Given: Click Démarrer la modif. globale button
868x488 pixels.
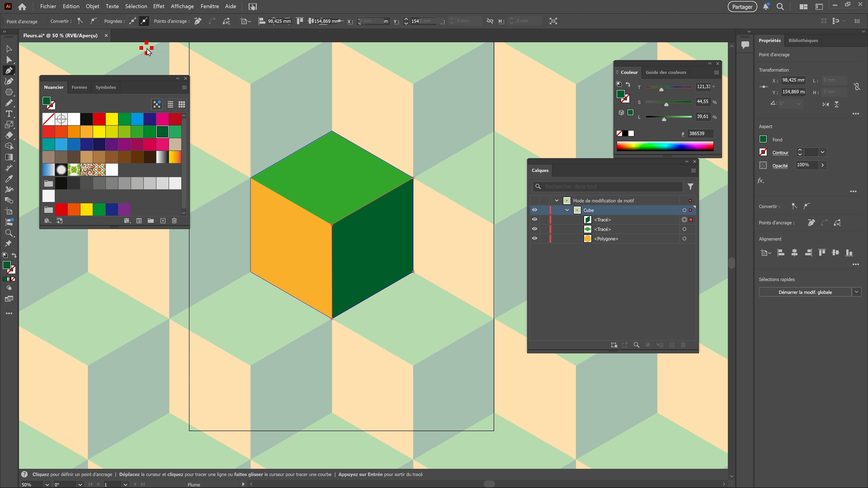Looking at the screenshot, I should coord(805,292).
